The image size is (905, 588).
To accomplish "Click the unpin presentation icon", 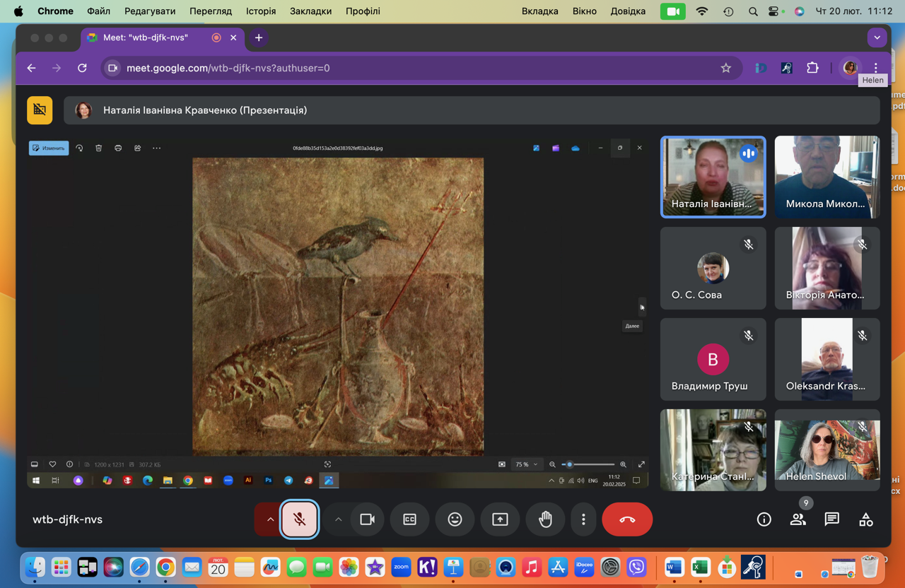I will pos(40,110).
